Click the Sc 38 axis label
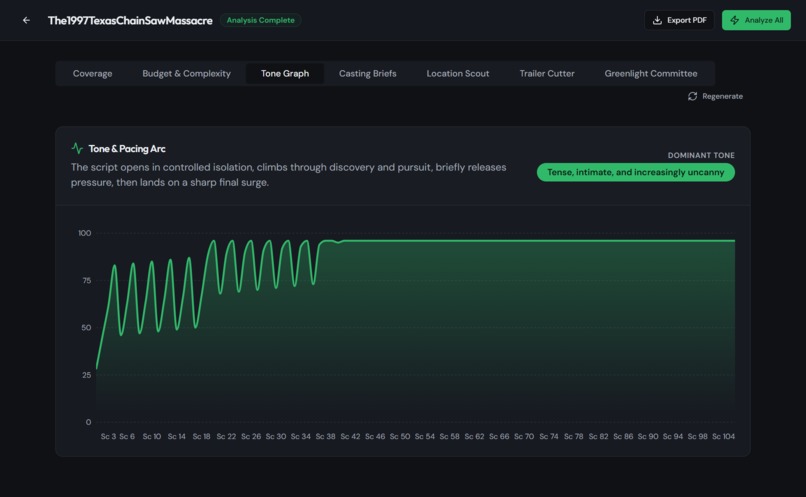806x497 pixels. click(325, 436)
